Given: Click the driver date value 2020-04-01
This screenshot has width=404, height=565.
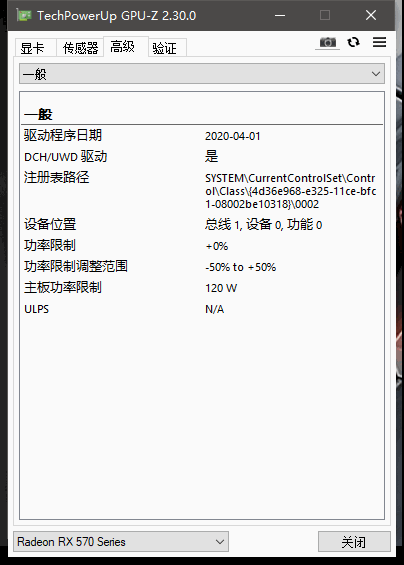Looking at the screenshot, I should [233, 136].
